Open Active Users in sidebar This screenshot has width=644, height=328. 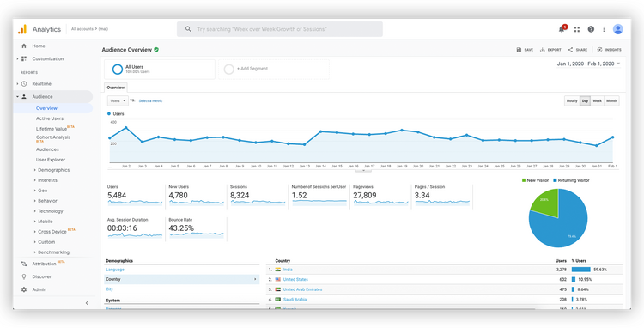tap(50, 118)
